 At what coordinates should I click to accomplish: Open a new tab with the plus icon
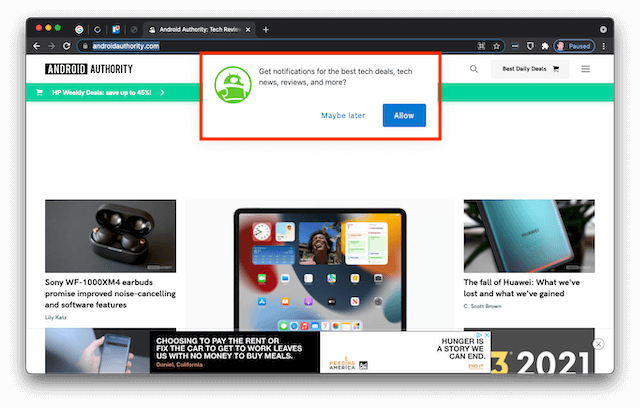coord(266,29)
